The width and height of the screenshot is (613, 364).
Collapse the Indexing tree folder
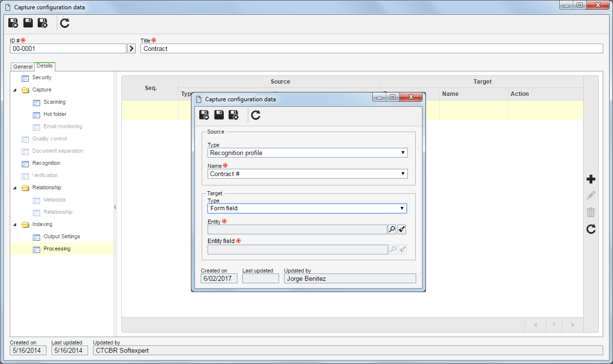tap(15, 225)
